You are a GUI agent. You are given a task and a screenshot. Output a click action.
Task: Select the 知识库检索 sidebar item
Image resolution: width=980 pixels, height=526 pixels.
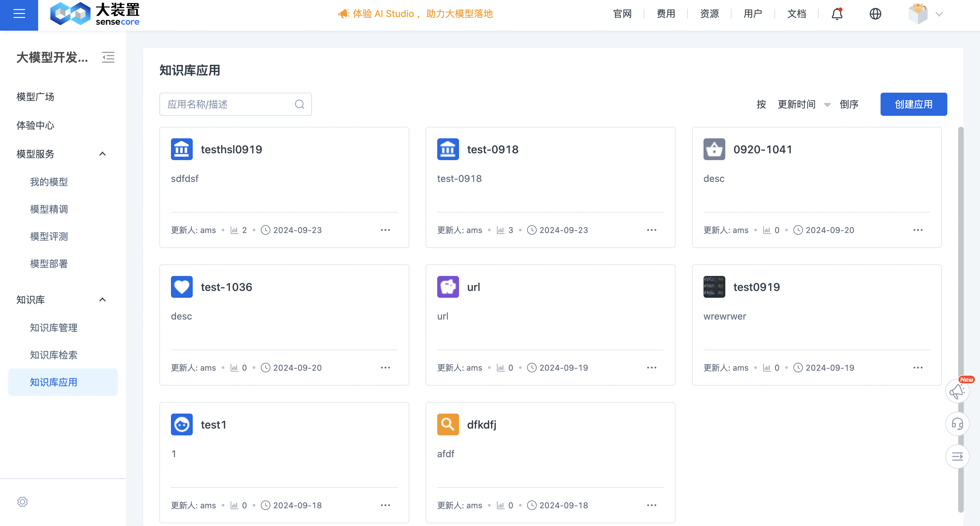(54, 355)
